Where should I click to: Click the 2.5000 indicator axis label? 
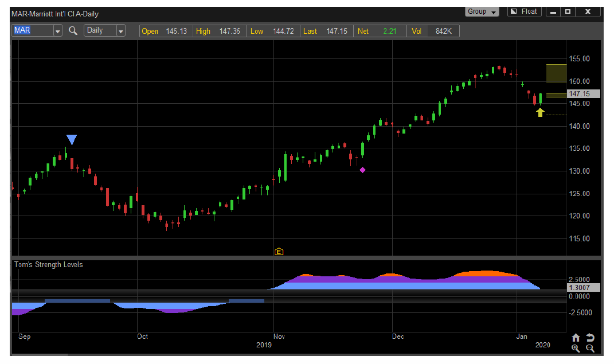coord(579,280)
